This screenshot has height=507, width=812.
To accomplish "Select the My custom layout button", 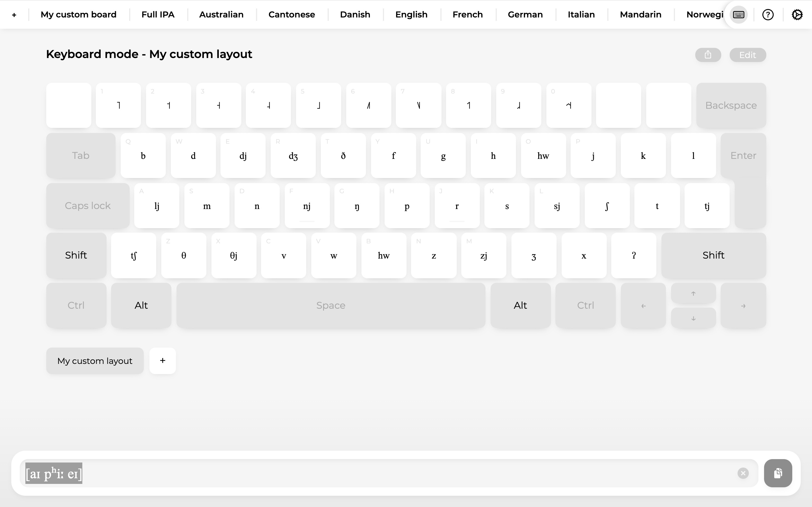I will pyautogui.click(x=95, y=361).
